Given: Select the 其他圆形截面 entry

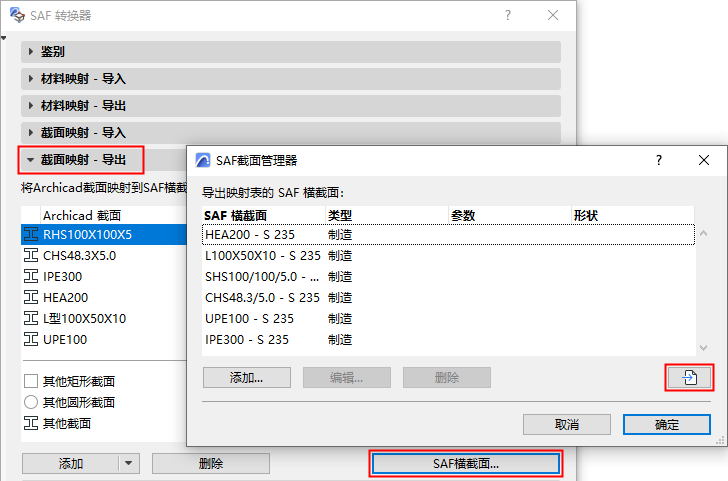Looking at the screenshot, I should pyautogui.click(x=104, y=402).
